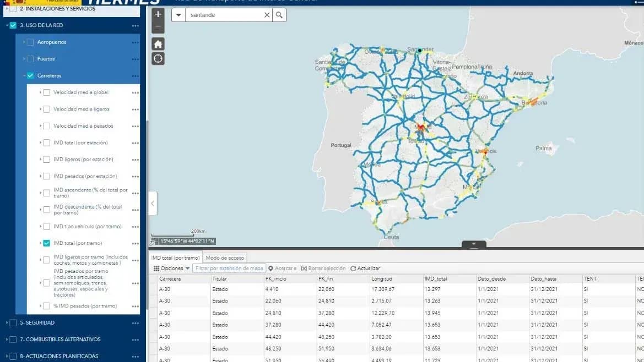Open options for % IMD pesados layer
The image size is (644, 362).
tap(135, 306)
